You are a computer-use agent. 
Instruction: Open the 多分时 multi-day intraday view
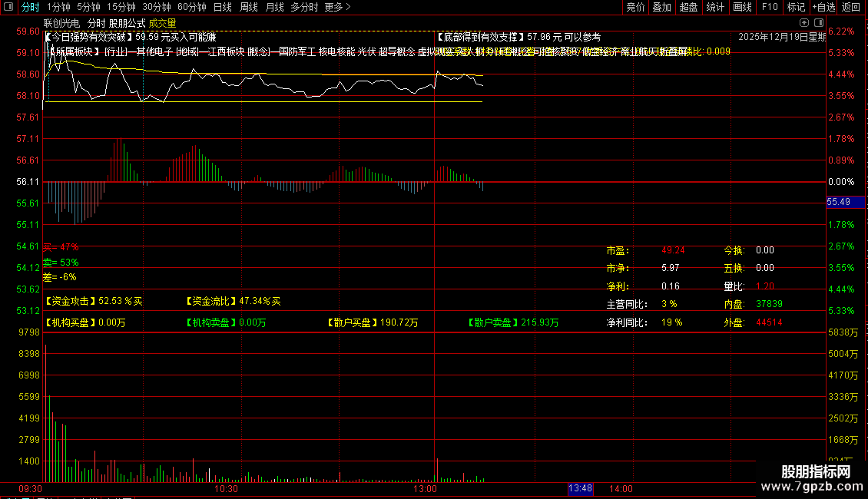[304, 7]
